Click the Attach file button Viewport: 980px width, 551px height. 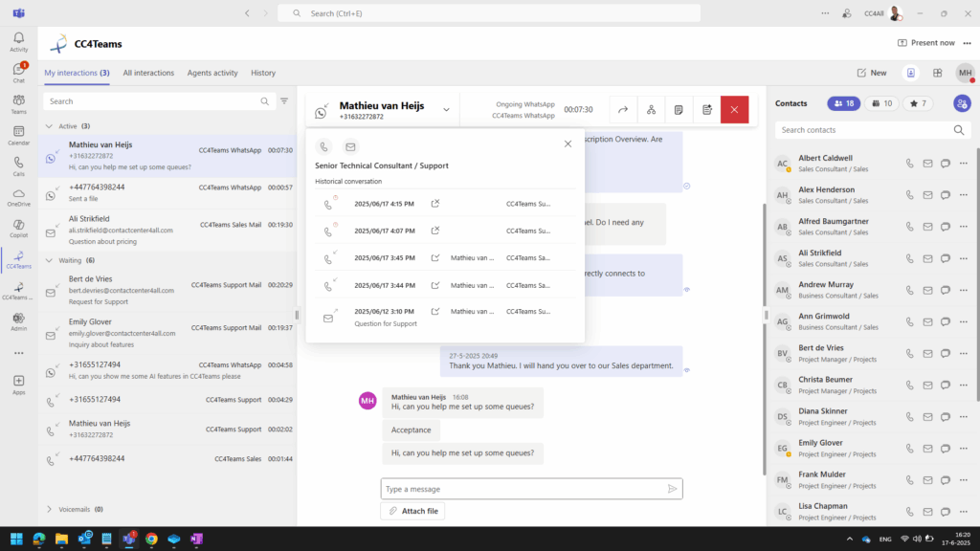(412, 511)
